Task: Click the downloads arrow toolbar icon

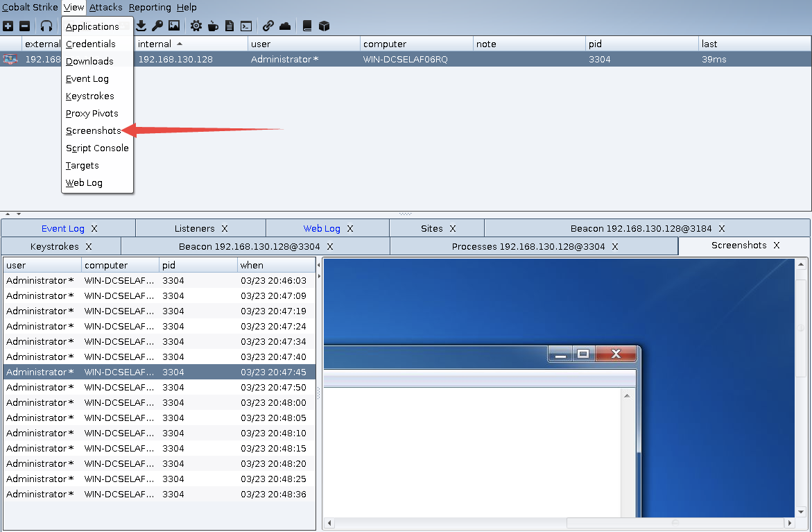Action: [x=141, y=26]
